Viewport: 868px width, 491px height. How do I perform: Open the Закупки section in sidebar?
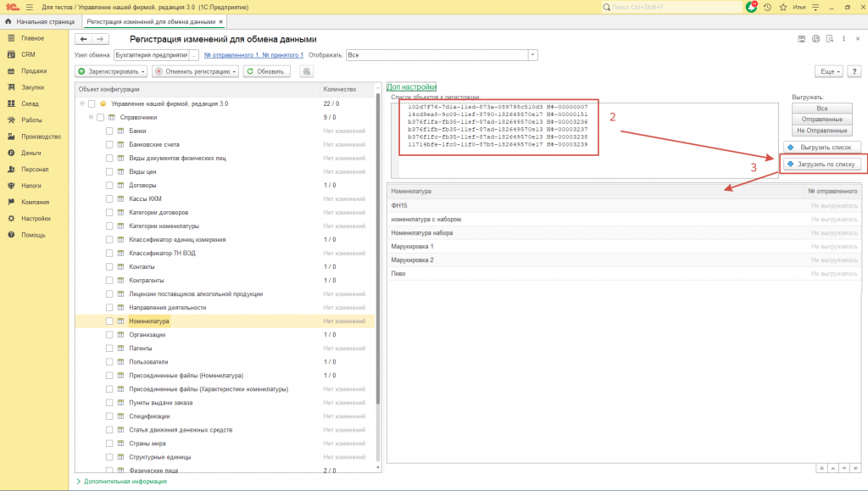[x=33, y=87]
